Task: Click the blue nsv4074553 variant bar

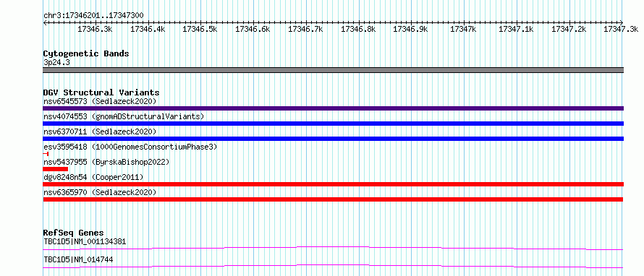Action: (333, 124)
